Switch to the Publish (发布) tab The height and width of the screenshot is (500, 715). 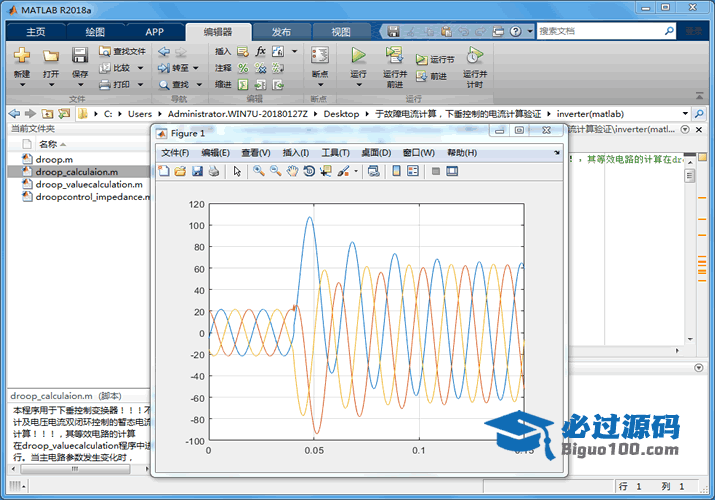click(281, 32)
